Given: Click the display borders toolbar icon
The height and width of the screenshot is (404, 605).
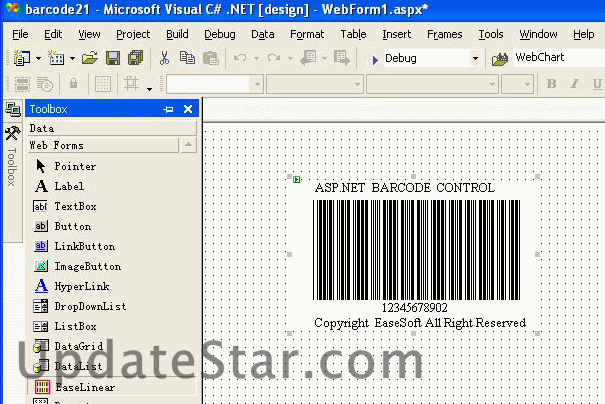Looking at the screenshot, I should [22, 84].
